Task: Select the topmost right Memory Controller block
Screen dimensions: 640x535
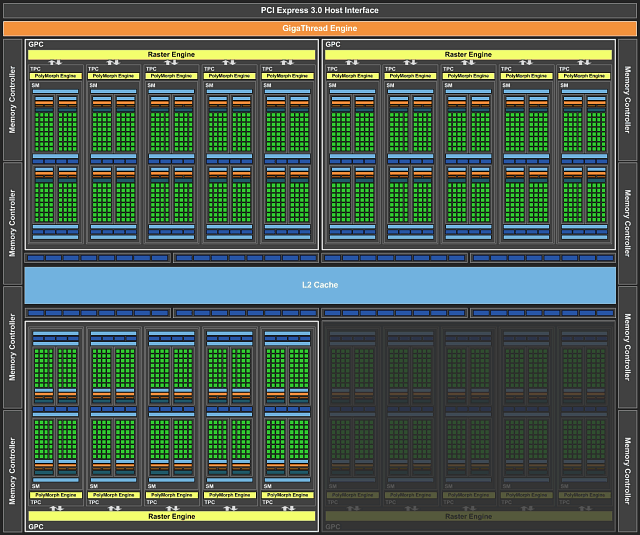Action: pos(627,99)
